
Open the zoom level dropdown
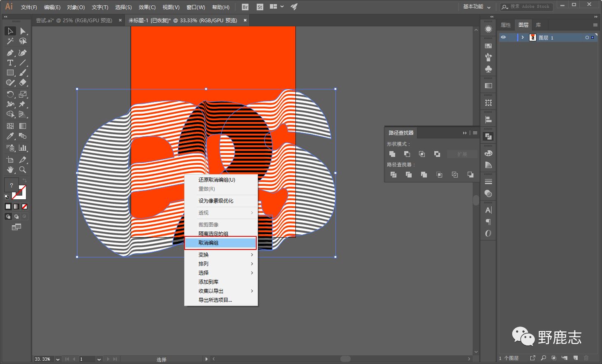[58, 359]
